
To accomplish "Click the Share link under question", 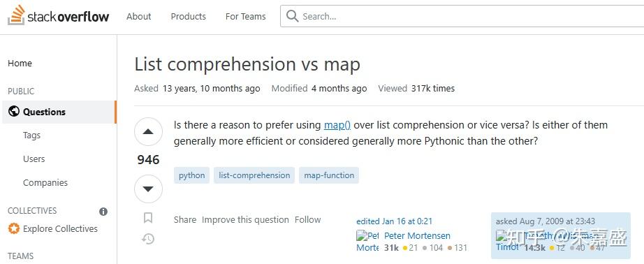I will coord(185,220).
